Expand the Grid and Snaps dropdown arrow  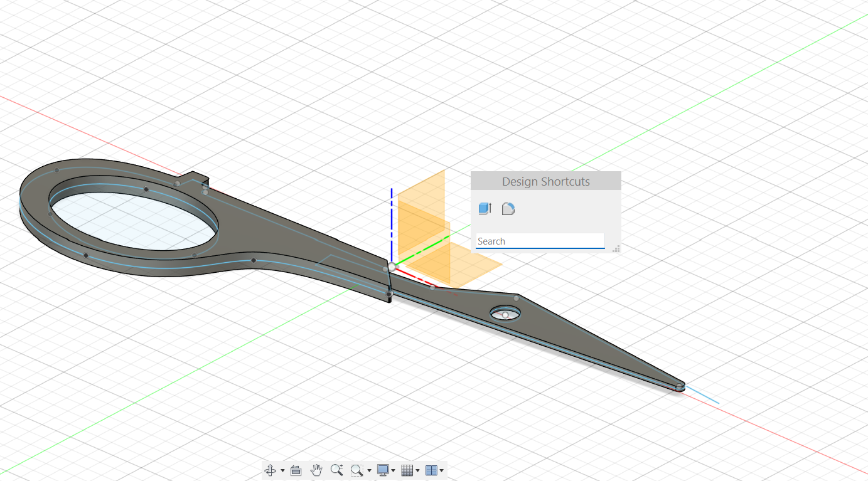point(418,470)
